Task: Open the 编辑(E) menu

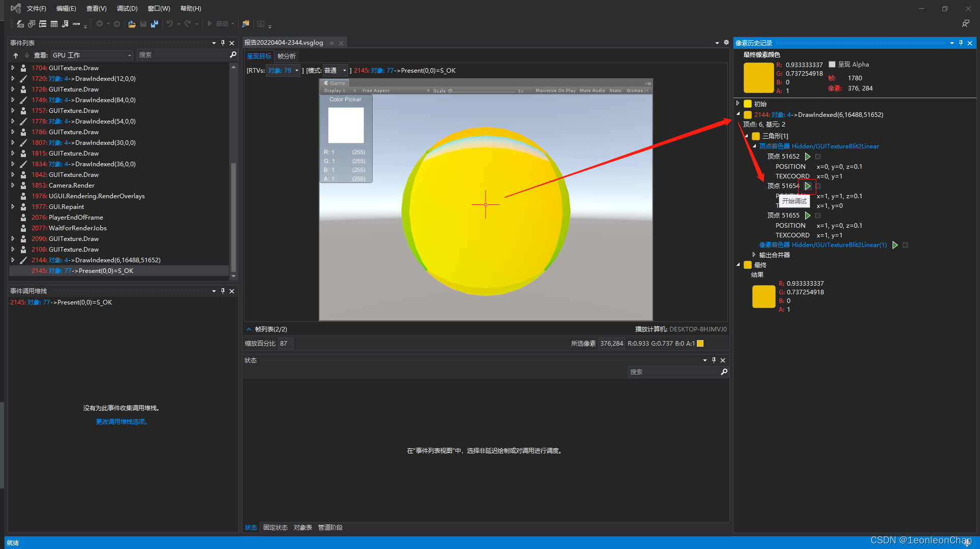Action: point(66,9)
